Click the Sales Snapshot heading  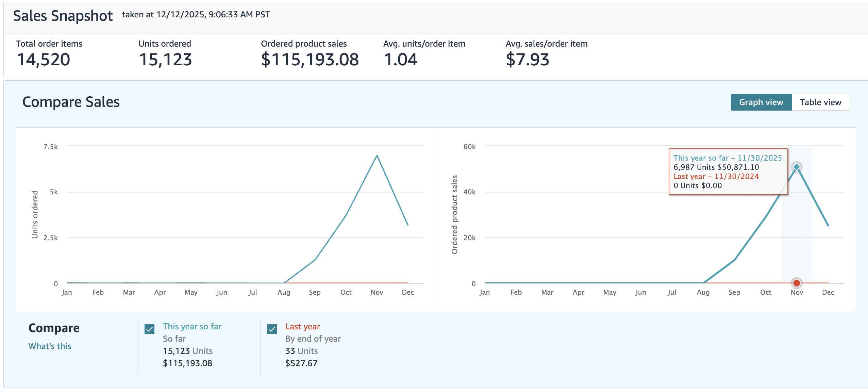click(63, 16)
